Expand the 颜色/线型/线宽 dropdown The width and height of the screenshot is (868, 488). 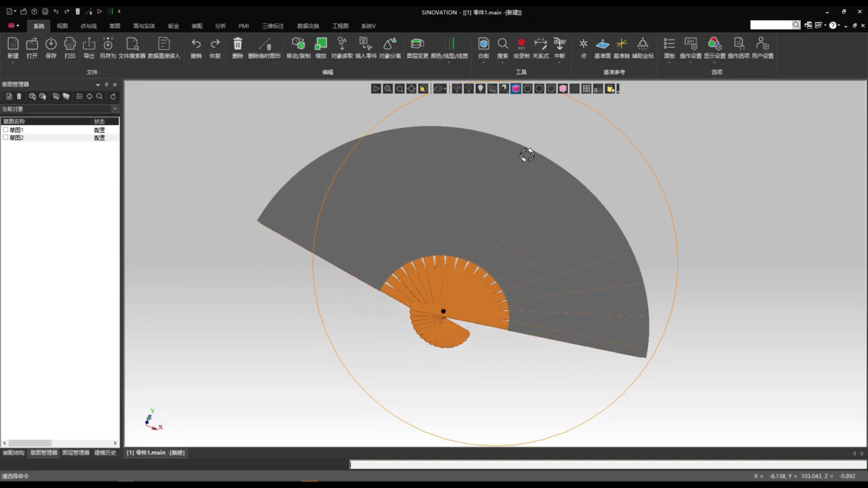(x=449, y=62)
